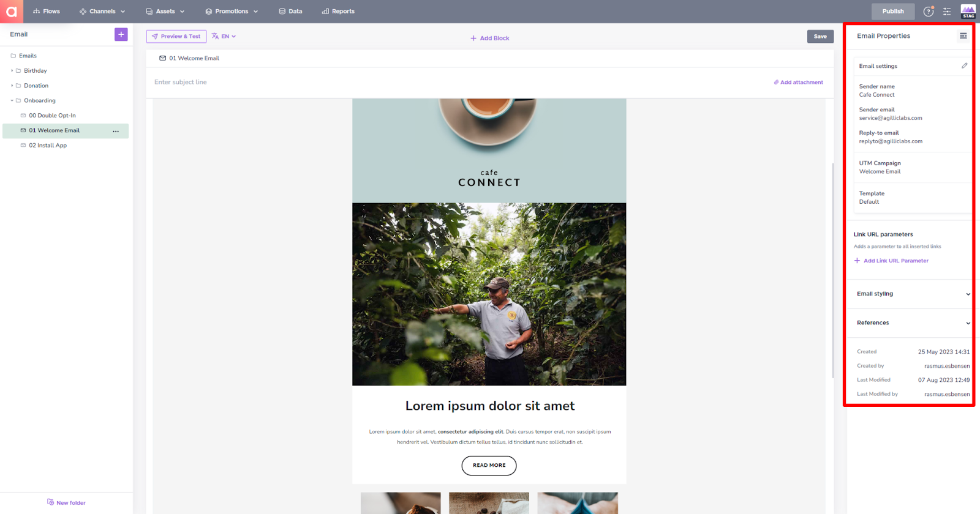Viewport: 980px width, 514px height.
Task: Open the three-dot menu for 01 Welcome Email
Action: coord(116,131)
